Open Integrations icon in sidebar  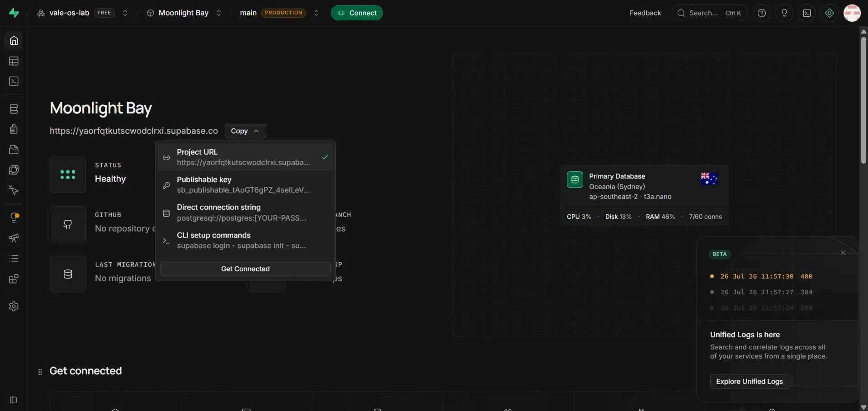coord(14,279)
